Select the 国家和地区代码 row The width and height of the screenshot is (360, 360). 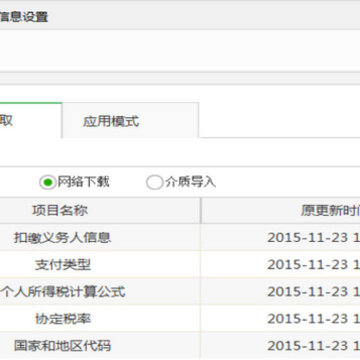pos(180,345)
